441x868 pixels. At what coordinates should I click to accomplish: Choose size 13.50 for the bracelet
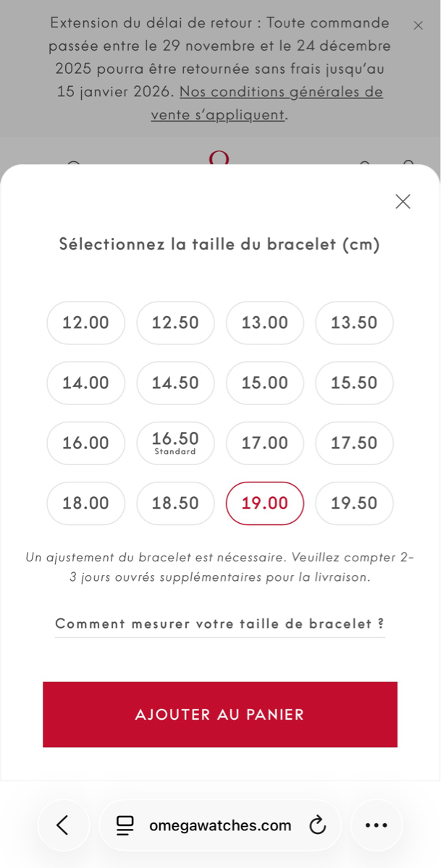354,323
